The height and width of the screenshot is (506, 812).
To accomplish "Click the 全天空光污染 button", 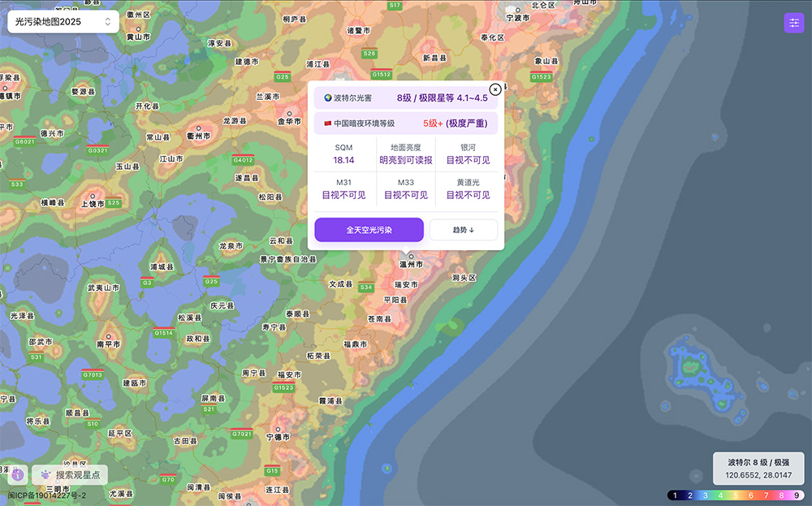I will tap(369, 229).
